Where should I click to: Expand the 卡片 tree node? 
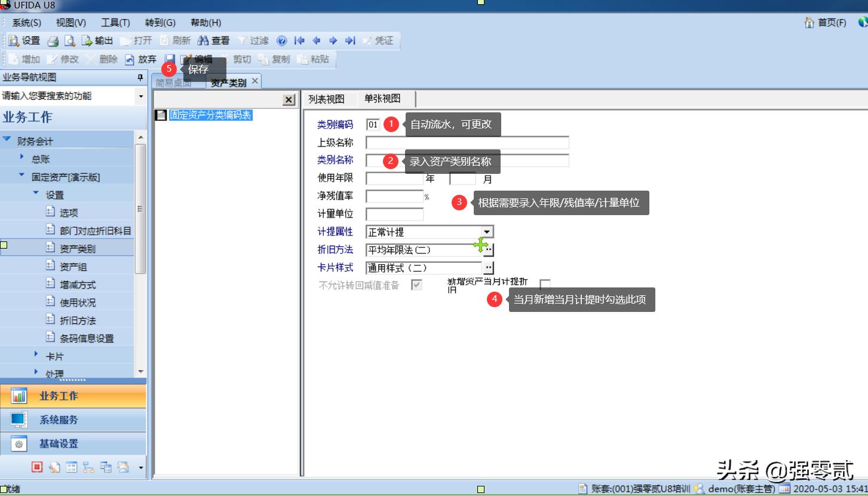36,355
